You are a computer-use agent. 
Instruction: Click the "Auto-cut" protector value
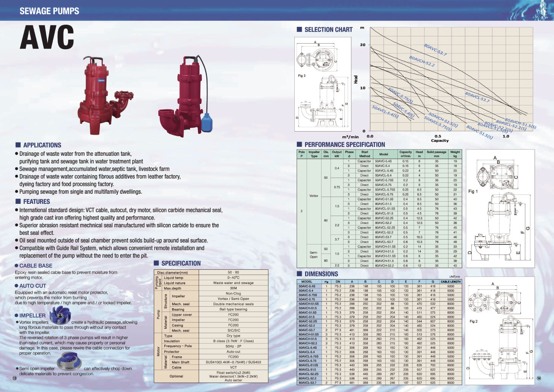pyautogui.click(x=233, y=351)
